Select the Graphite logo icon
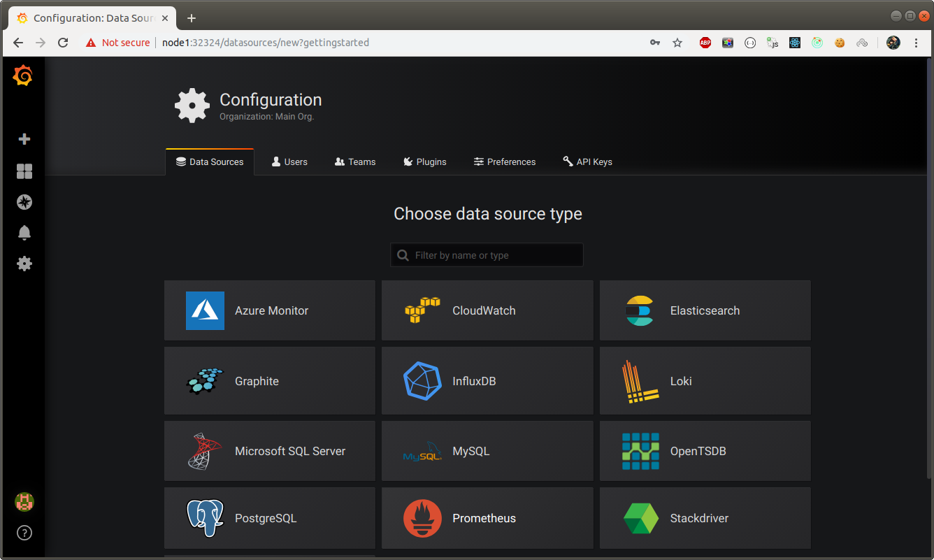934x560 pixels. [x=205, y=381]
